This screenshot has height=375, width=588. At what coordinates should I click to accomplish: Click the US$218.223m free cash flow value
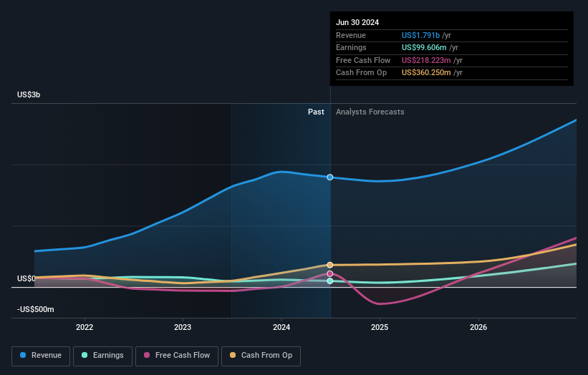[x=426, y=60]
